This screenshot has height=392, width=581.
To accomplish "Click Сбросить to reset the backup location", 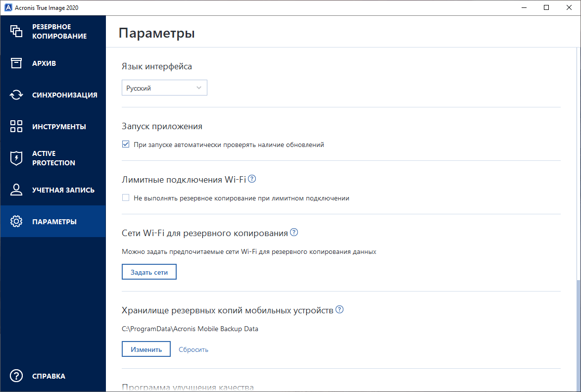I will (194, 349).
